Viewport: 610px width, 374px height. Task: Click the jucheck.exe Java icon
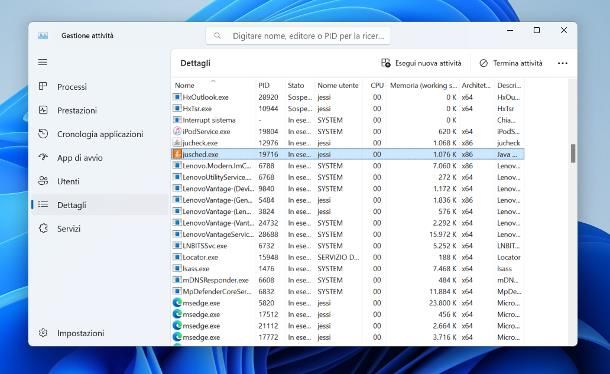(x=177, y=143)
